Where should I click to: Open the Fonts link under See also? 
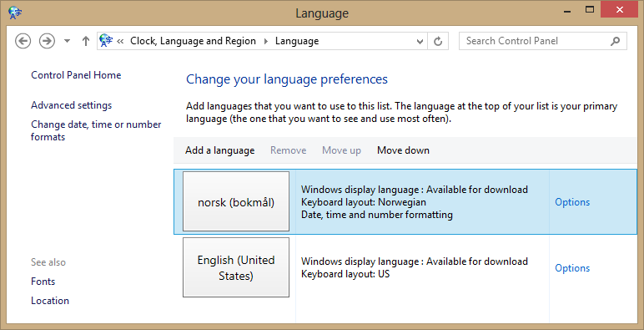(43, 282)
